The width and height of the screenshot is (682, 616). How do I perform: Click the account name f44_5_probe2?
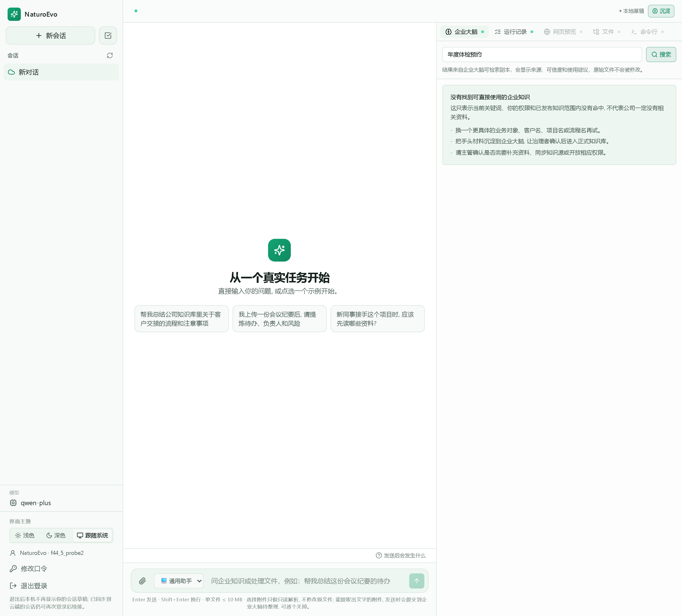point(67,553)
